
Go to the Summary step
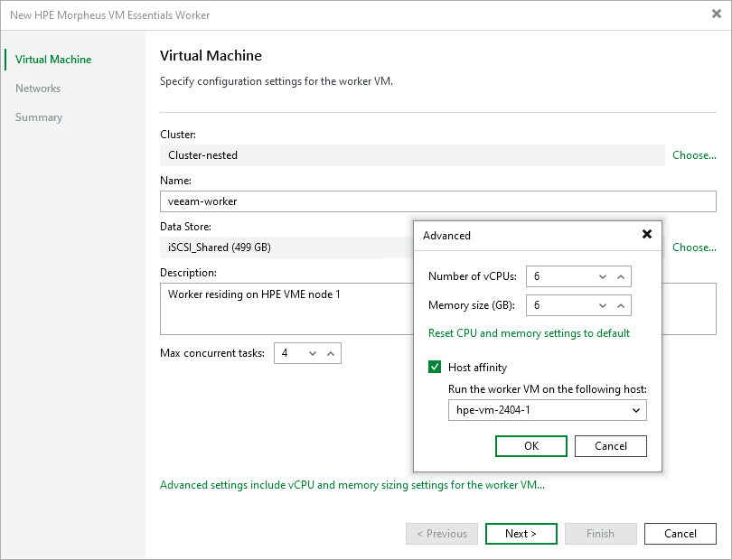(x=39, y=117)
